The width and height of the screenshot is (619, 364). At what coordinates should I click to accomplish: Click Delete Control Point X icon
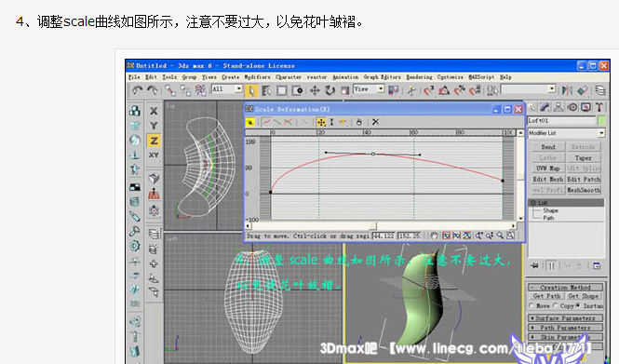click(375, 122)
